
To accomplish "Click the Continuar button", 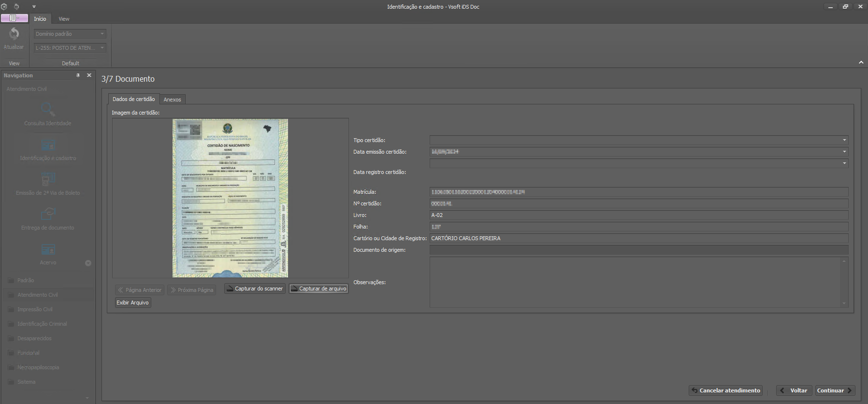I will tap(835, 390).
